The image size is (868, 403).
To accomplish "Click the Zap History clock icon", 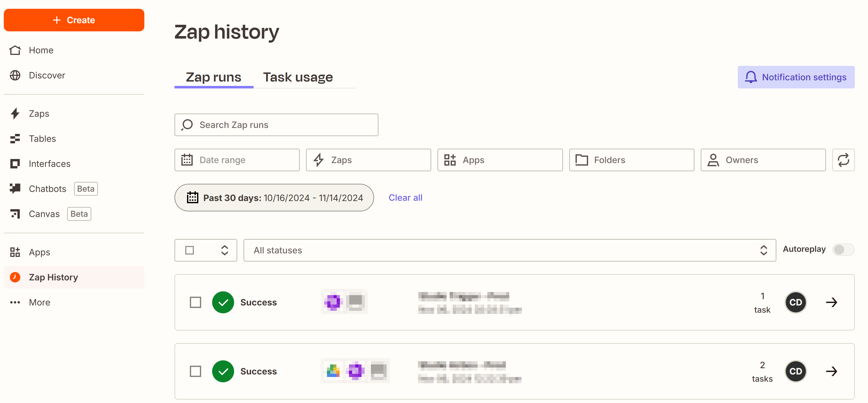I will [15, 277].
